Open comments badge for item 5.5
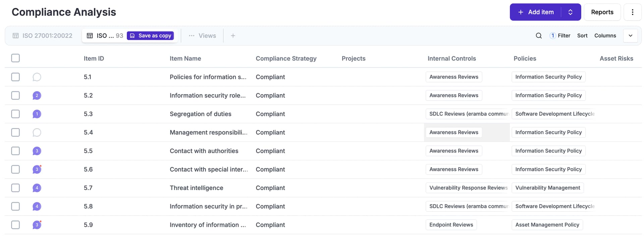The height and width of the screenshot is (236, 644). tap(37, 151)
